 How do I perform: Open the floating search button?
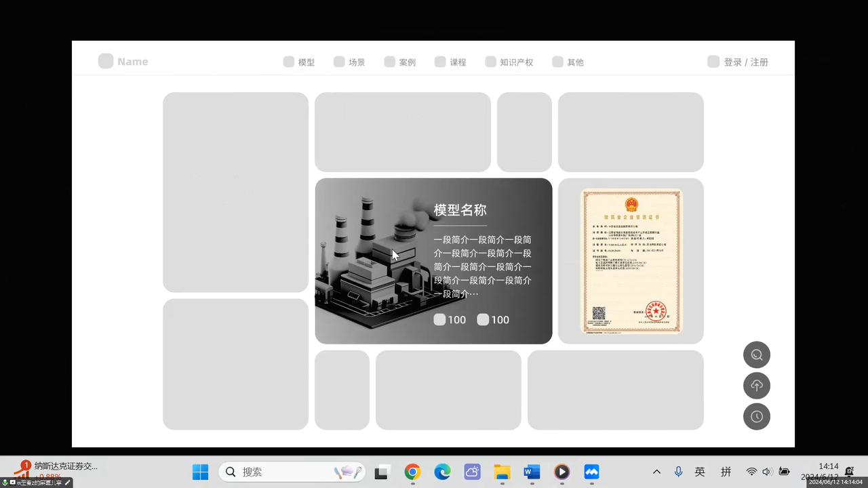(x=757, y=354)
